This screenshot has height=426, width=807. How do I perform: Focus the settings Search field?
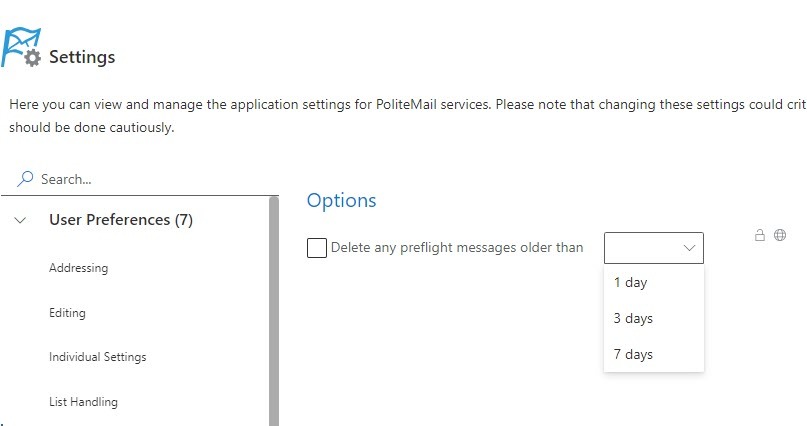click(x=150, y=179)
